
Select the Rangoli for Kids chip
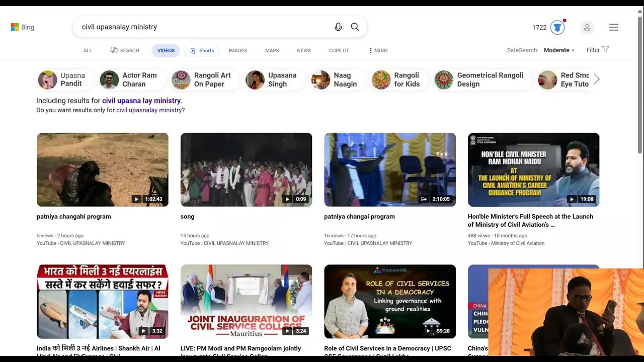(400, 79)
